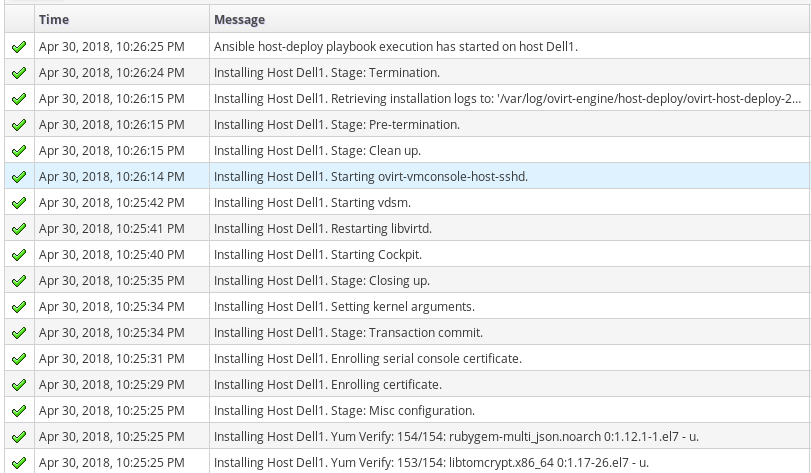This screenshot has height=473, width=811.
Task: Select message 'Yum Verify: 154/154: rubygem-multi_json.noarch'
Action: point(456,437)
